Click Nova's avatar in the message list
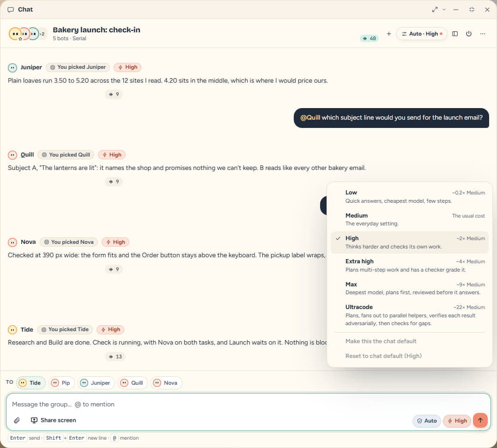 pyautogui.click(x=12, y=242)
